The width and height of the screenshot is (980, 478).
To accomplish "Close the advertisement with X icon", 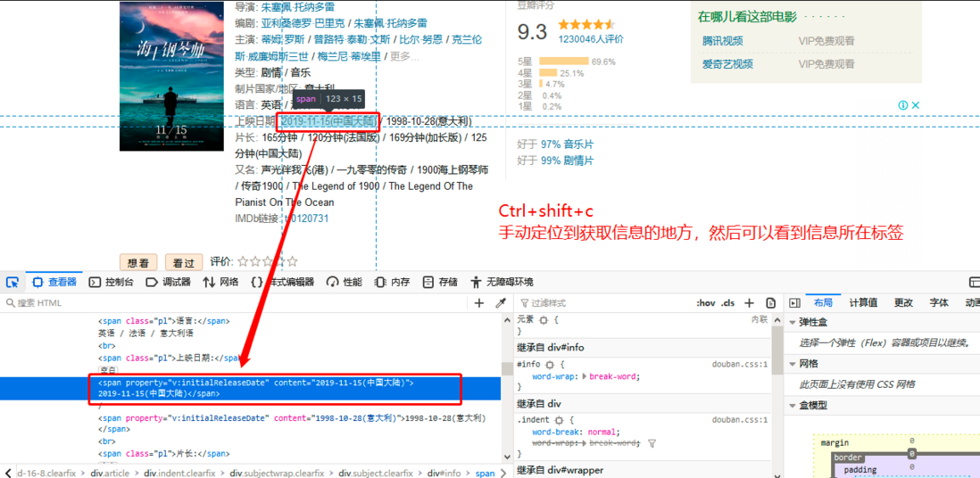I will (916, 105).
